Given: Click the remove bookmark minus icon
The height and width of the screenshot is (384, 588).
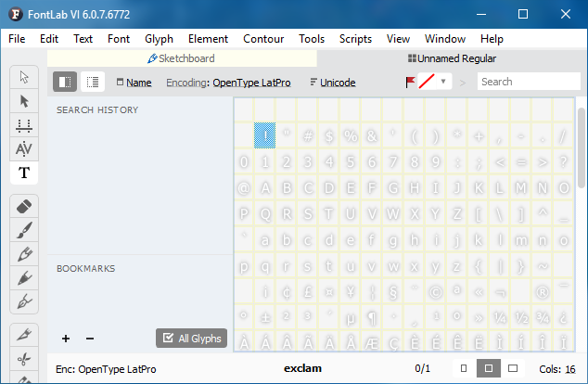Looking at the screenshot, I should [90, 339].
